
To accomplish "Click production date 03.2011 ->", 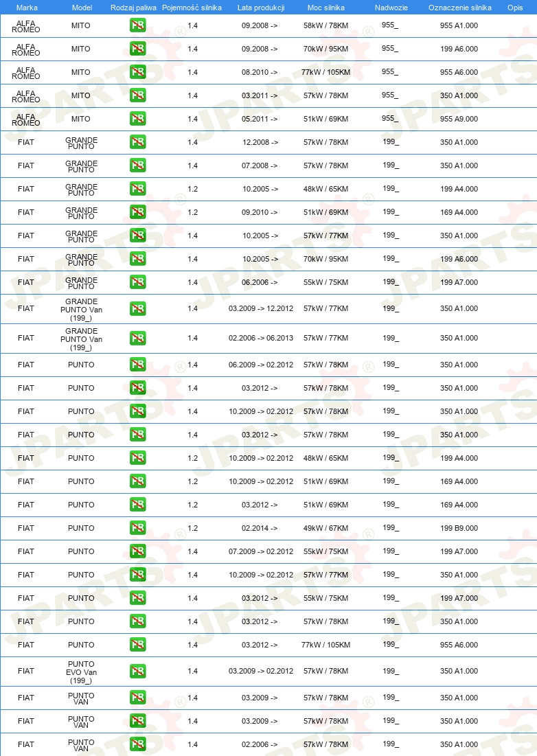I will point(260,95).
